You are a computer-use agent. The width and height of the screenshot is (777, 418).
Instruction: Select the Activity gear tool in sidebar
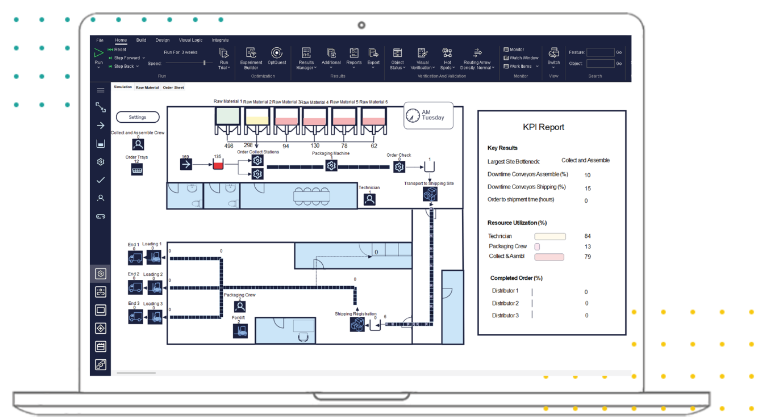click(101, 162)
